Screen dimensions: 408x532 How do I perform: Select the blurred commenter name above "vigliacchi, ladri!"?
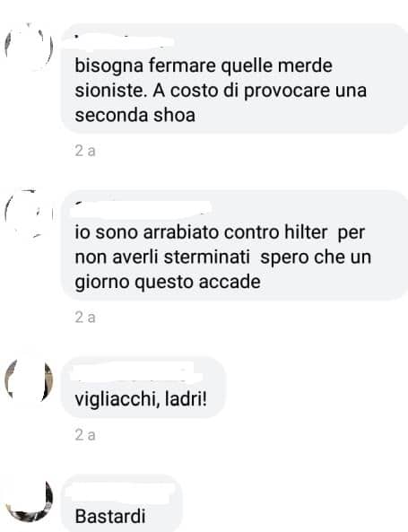[x=137, y=373]
